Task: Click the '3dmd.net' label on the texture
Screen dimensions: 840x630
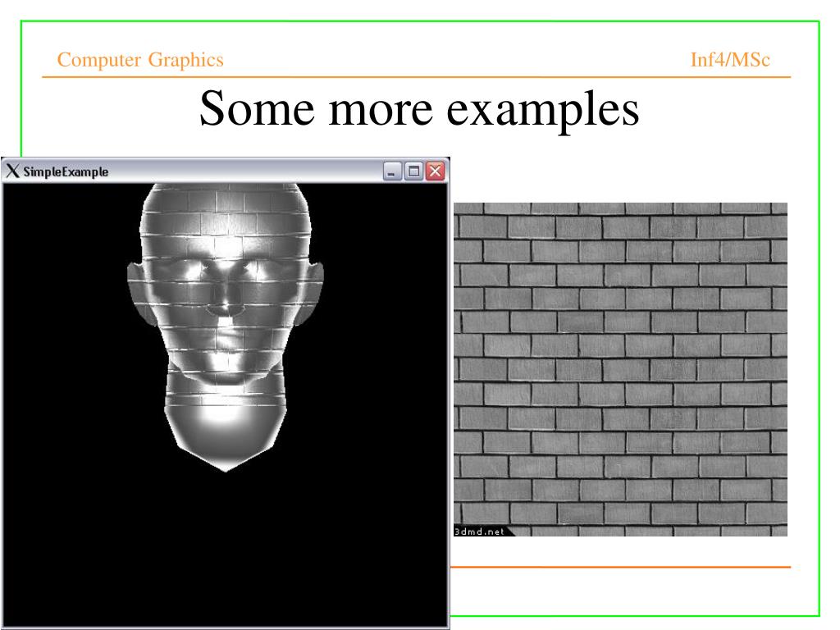Action: click(479, 532)
